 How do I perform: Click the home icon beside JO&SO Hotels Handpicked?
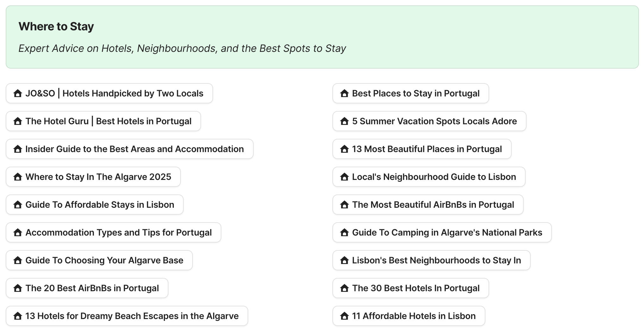click(x=17, y=93)
